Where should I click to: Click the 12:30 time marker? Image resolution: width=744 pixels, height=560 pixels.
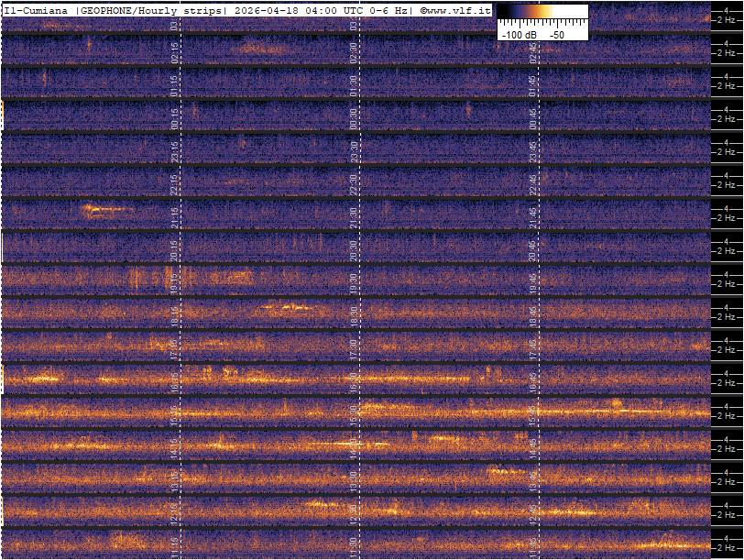point(354,513)
